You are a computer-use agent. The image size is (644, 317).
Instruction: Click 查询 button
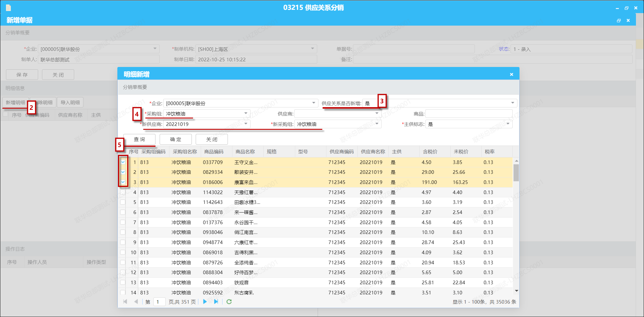[139, 139]
